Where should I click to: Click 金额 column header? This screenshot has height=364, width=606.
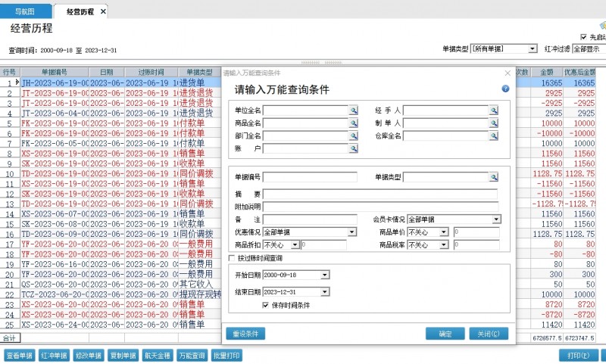click(x=546, y=72)
